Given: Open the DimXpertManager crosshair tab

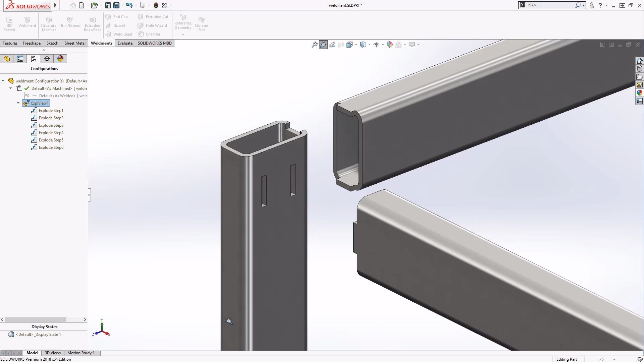Looking at the screenshot, I should coord(47,59).
